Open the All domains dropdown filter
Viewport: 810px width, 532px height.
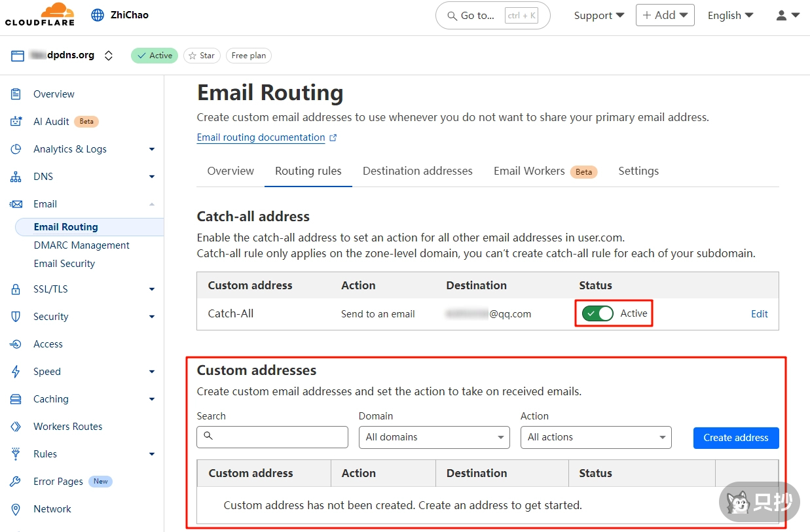[433, 437]
